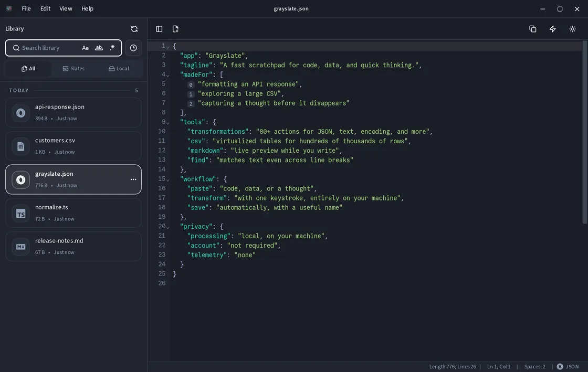This screenshot has width=588, height=372.
Task: Click the new file icon in toolbar
Action: (175, 29)
